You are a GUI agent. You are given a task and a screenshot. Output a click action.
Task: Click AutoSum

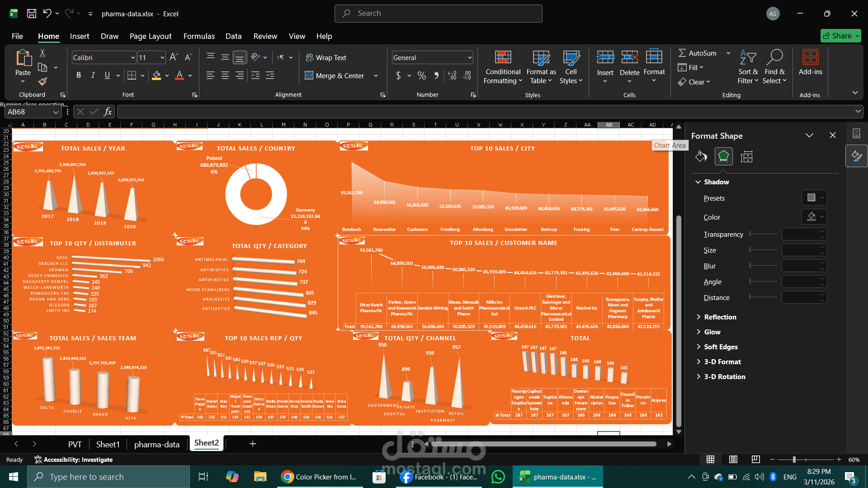tap(697, 53)
